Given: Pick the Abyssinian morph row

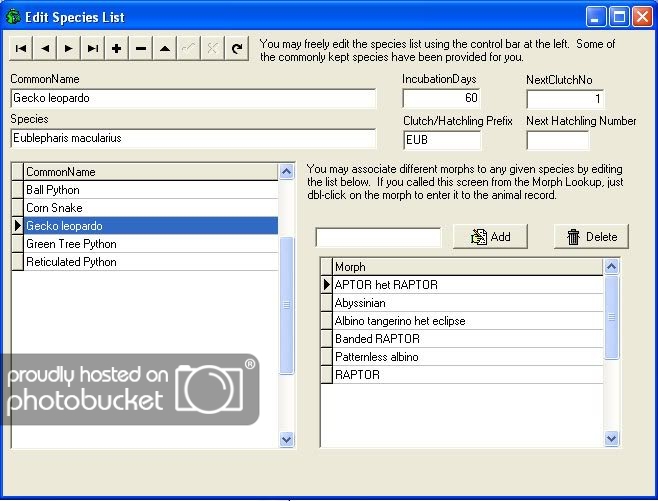Looking at the screenshot, I should point(468,303).
